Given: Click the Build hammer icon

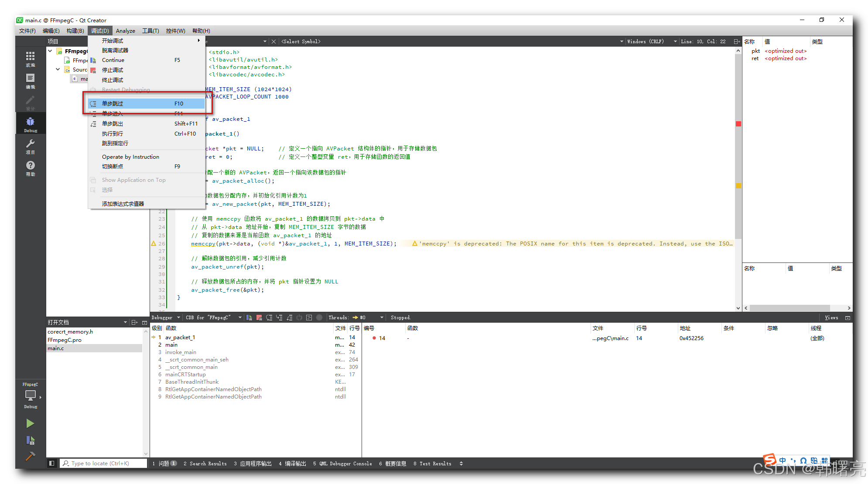Looking at the screenshot, I should coord(30,456).
